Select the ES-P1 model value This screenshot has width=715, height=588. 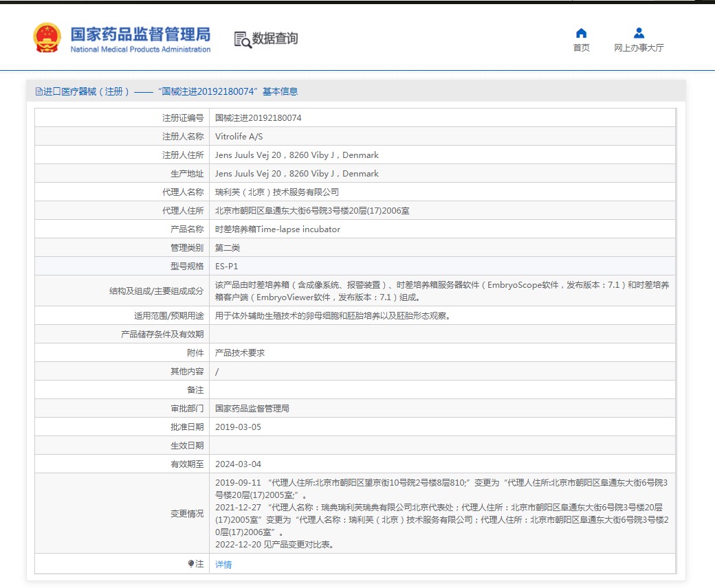(227, 267)
